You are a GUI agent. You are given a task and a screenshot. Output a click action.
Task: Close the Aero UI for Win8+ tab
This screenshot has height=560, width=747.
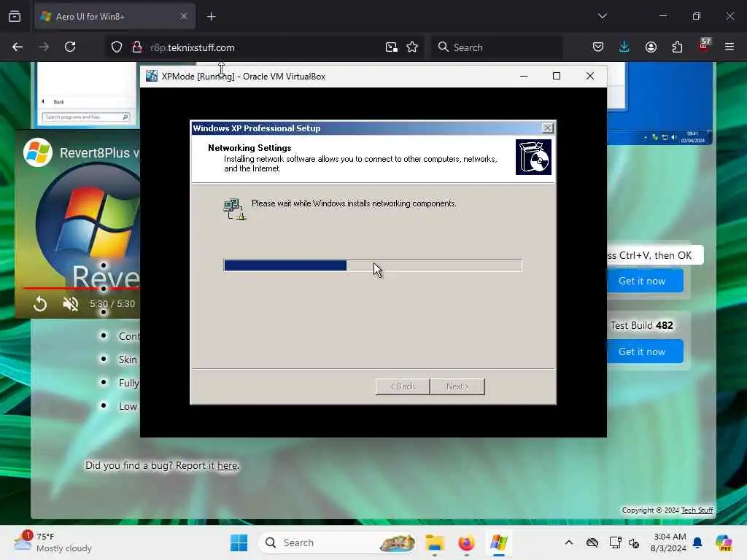tap(184, 17)
